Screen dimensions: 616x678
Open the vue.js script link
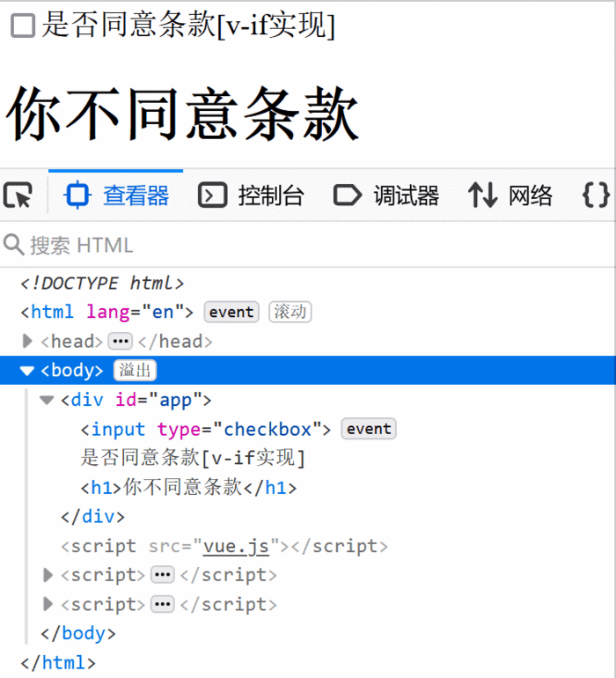pos(236,546)
